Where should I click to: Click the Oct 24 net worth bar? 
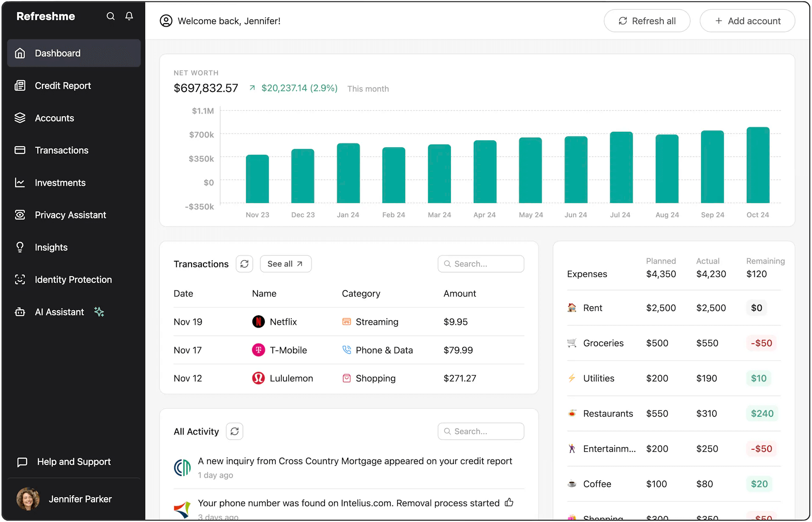coord(757,165)
